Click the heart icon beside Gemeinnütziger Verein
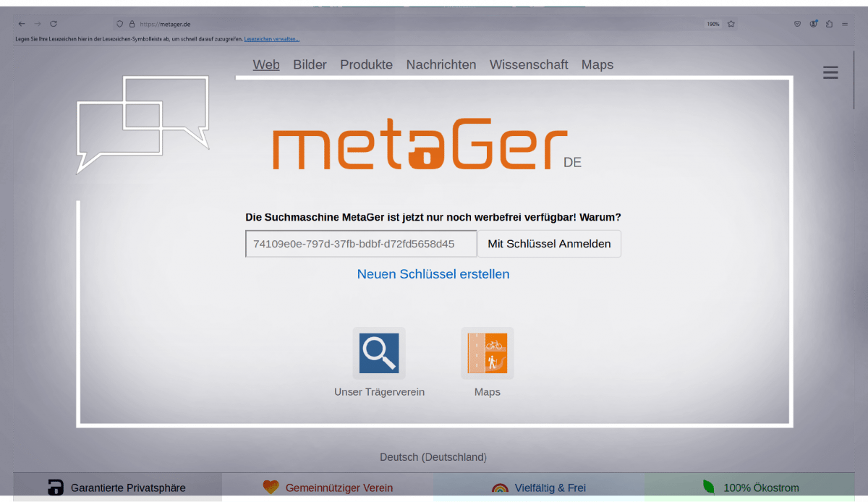This screenshot has width=868, height=502. click(x=271, y=488)
